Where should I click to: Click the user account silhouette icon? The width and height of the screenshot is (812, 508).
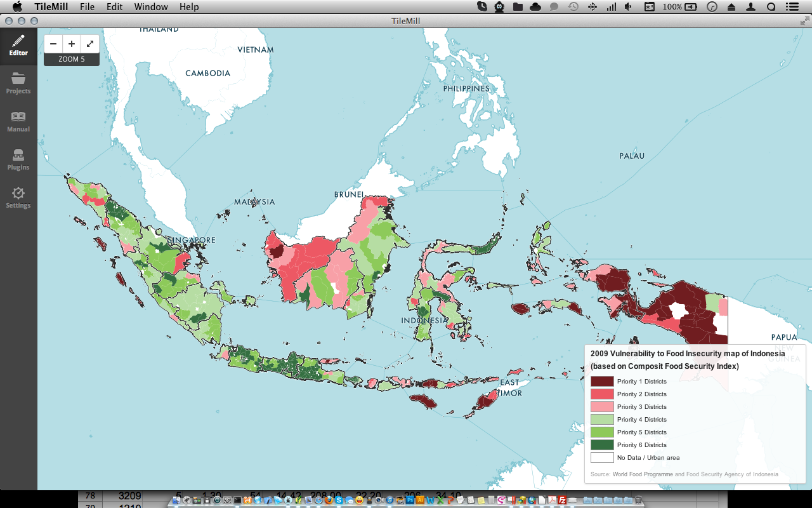tap(751, 6)
